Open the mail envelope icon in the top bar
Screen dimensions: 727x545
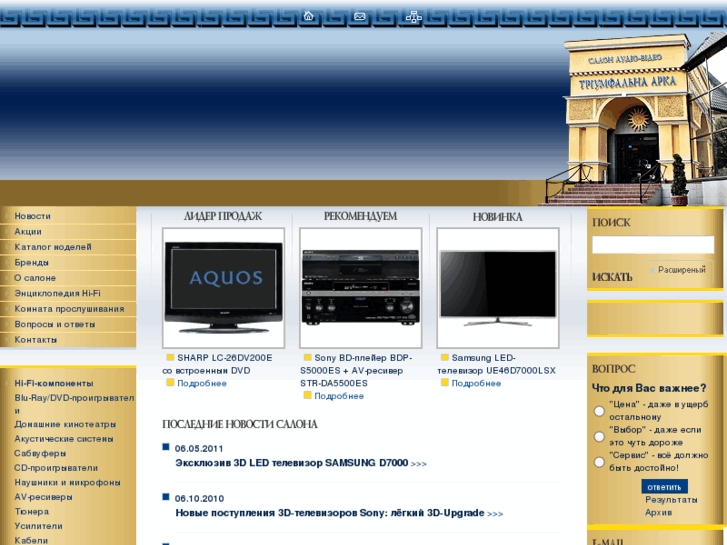(x=360, y=17)
